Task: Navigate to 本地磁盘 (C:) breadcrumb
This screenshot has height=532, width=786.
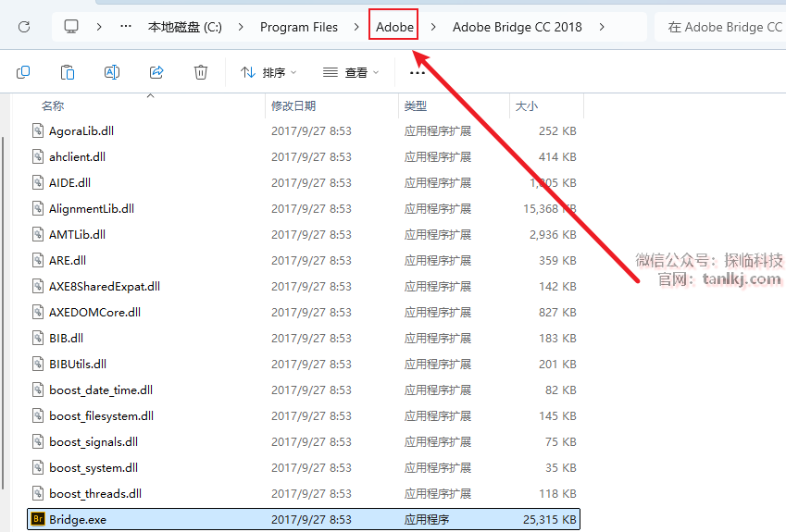Action: pos(185,27)
